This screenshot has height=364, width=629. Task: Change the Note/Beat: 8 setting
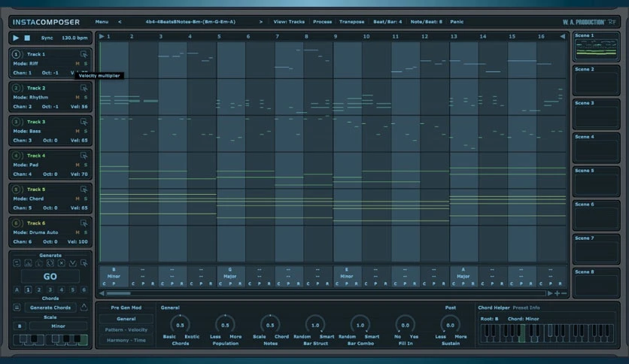click(426, 22)
